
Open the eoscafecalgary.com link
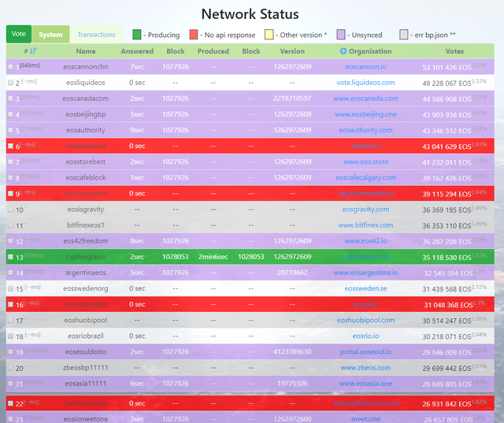pyautogui.click(x=365, y=178)
